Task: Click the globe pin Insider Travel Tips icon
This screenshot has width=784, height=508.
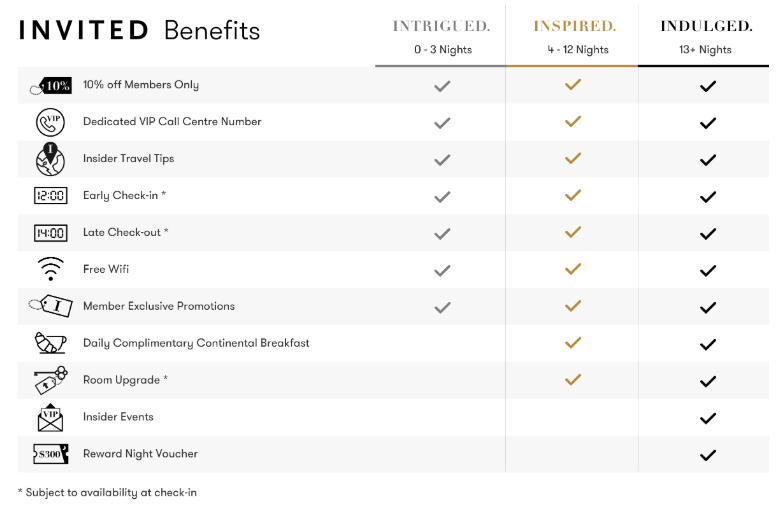Action: [x=50, y=159]
